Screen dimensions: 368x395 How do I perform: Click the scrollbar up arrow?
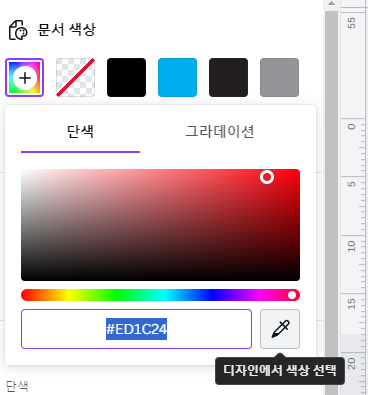tap(332, 4)
